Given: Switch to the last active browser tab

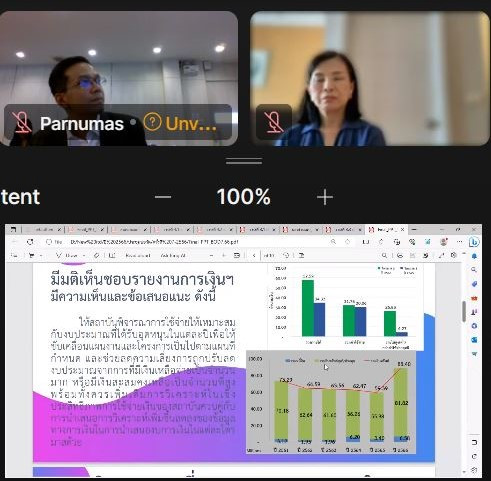Looking at the screenshot, I should [386, 230].
